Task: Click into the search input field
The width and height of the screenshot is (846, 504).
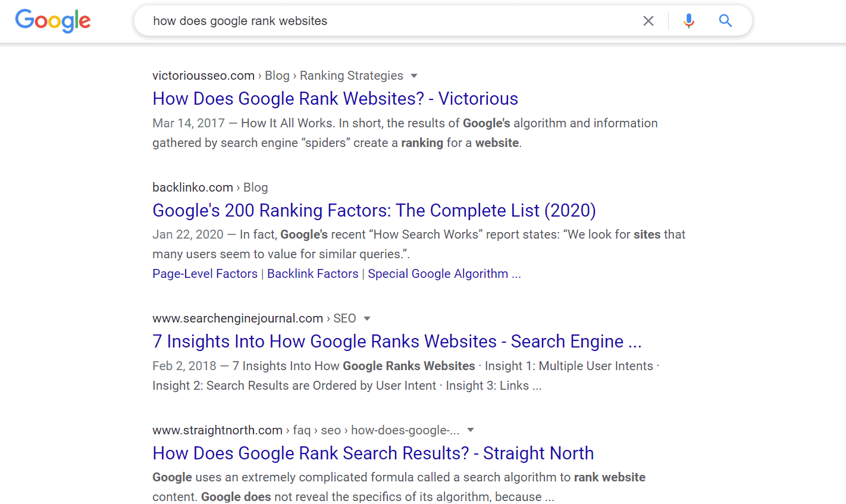Action: pos(393,21)
